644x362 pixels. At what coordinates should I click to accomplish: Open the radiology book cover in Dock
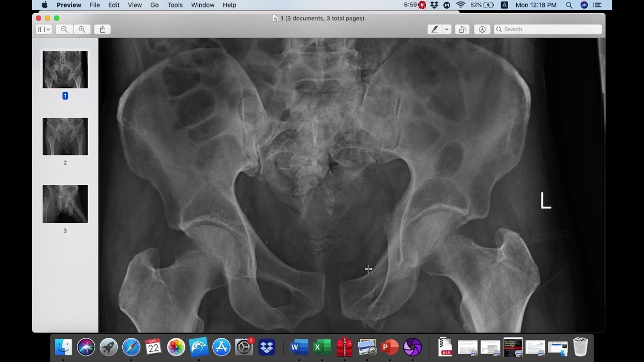(x=513, y=347)
